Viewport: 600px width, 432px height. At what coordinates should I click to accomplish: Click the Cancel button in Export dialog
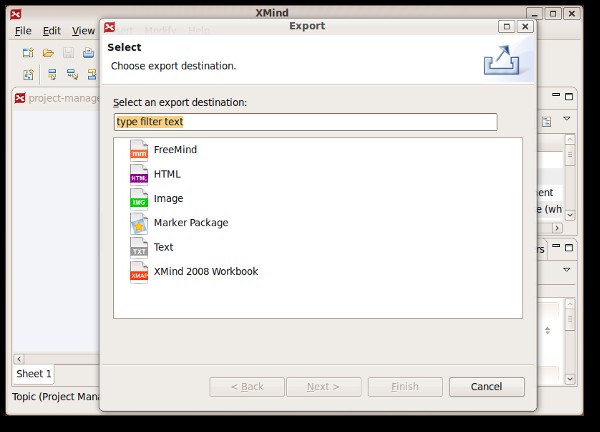point(487,387)
